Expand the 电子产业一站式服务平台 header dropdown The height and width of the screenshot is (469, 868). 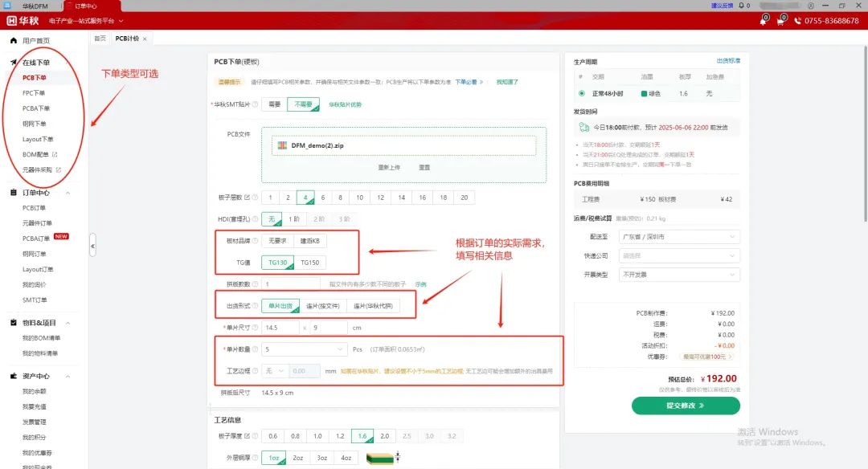pos(86,21)
